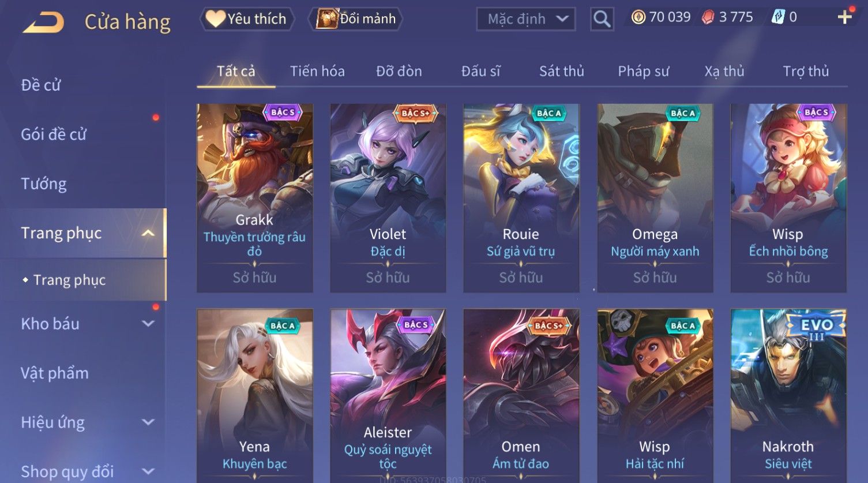
Task: Select the Tiến hóa tab
Action: (317, 71)
